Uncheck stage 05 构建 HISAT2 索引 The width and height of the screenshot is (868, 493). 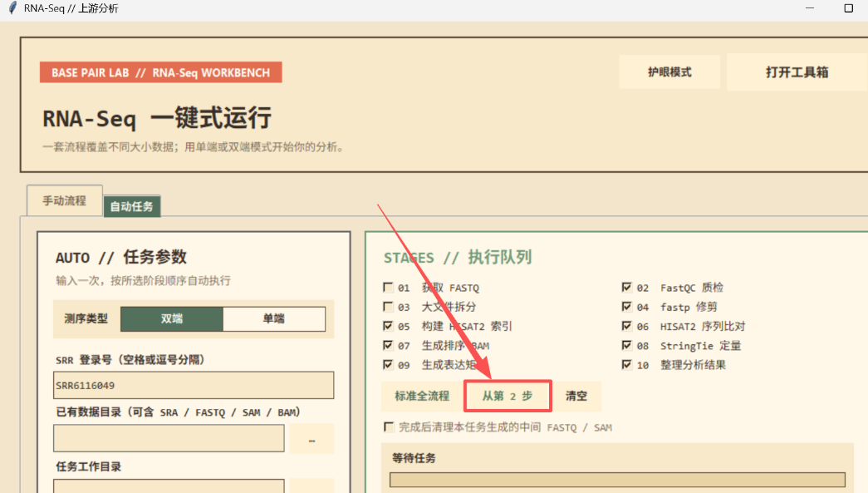tap(388, 326)
